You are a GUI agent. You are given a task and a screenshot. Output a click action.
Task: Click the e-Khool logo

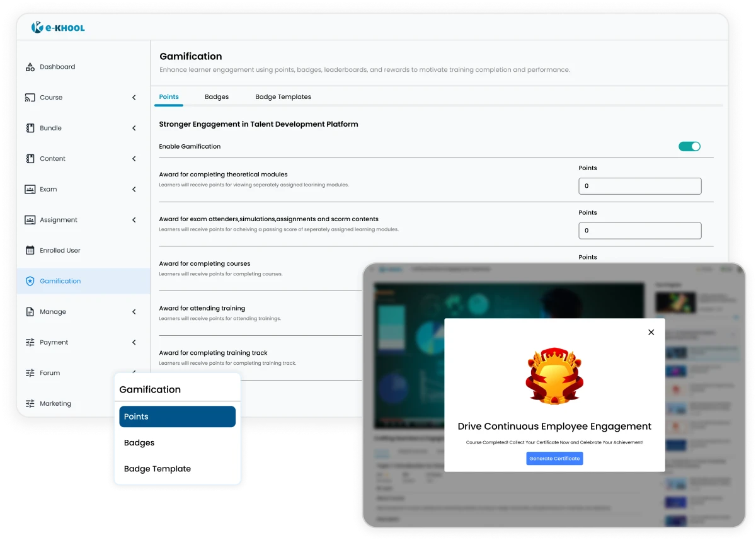coord(58,28)
